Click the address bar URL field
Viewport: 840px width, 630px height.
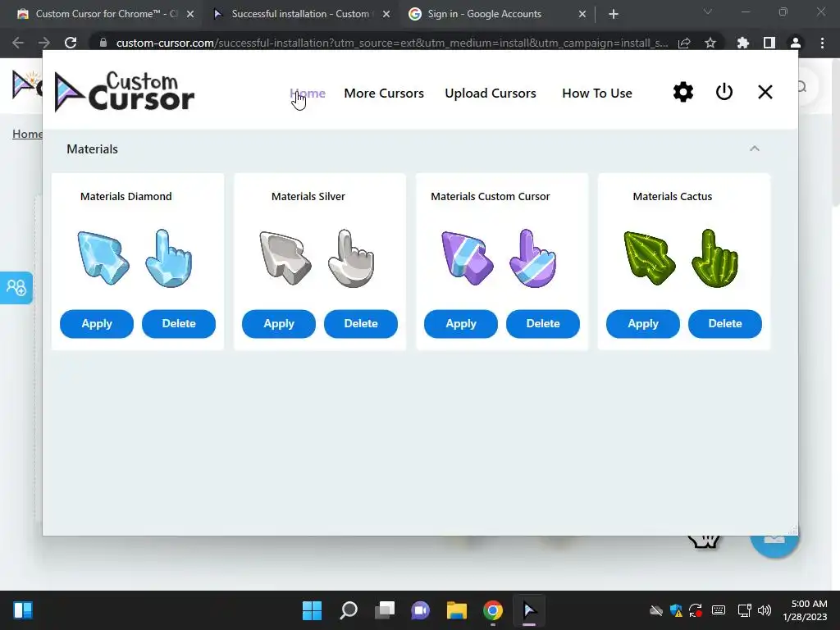tap(391, 43)
